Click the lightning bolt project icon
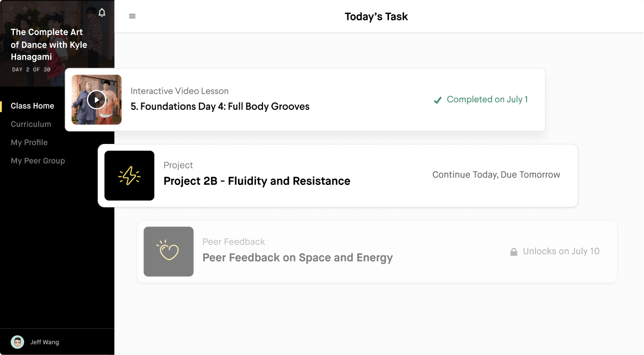644x355 pixels. (x=129, y=176)
